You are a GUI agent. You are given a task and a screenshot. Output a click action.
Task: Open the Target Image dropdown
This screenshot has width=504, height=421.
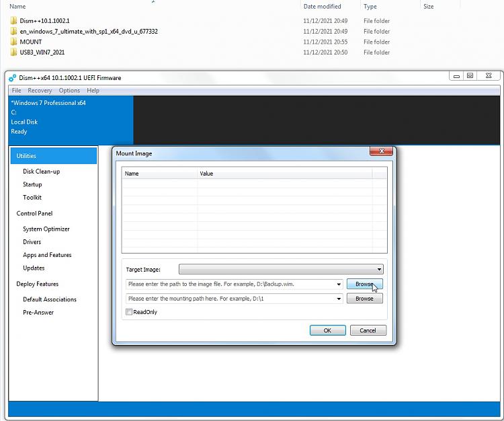point(281,269)
